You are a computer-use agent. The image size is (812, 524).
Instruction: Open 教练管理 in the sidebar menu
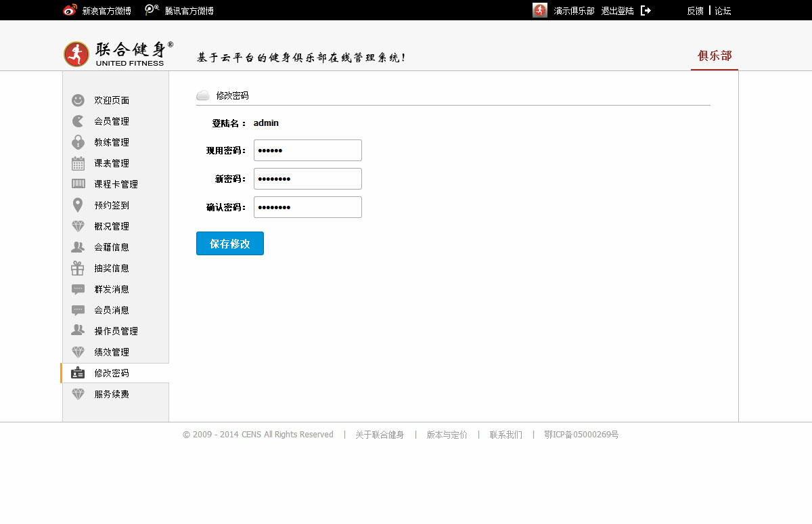pos(112,142)
